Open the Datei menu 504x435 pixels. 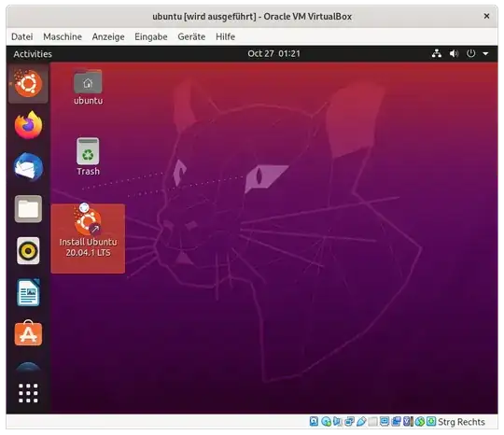tap(21, 36)
